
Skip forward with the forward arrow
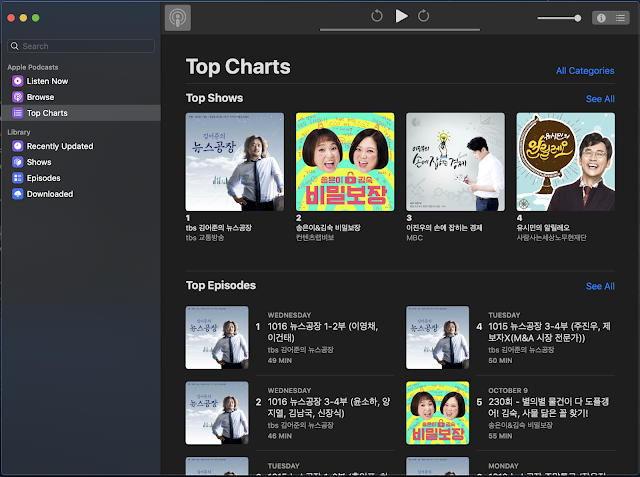[423, 16]
